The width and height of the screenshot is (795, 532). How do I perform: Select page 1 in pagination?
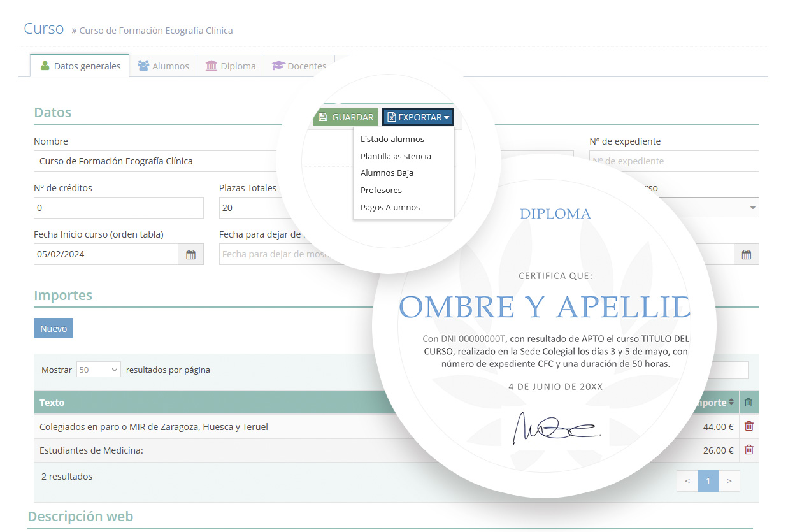point(708,481)
